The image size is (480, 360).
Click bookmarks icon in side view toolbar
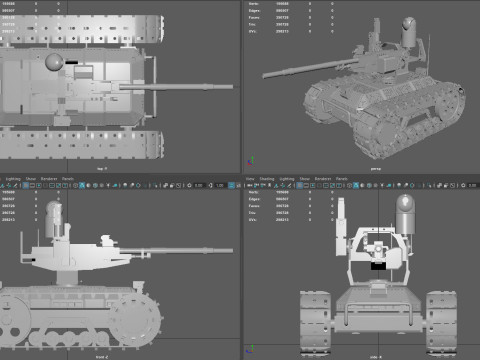pyautogui.click(x=269, y=185)
